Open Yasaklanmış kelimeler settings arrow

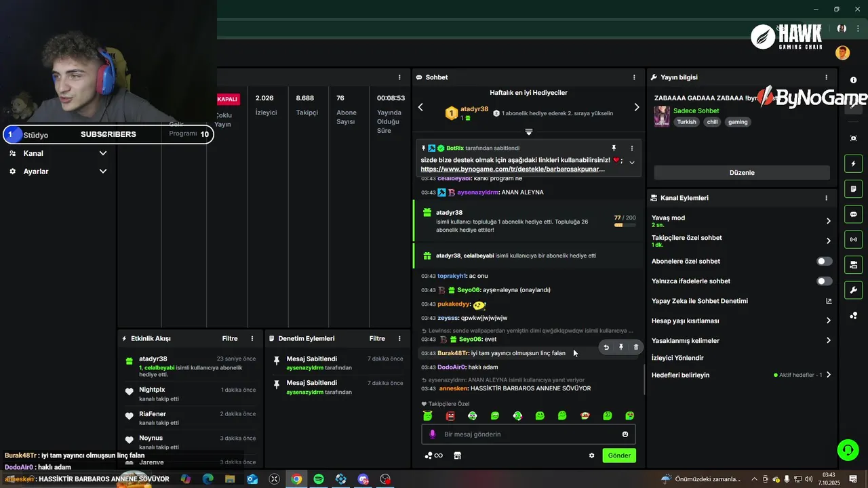828,340
